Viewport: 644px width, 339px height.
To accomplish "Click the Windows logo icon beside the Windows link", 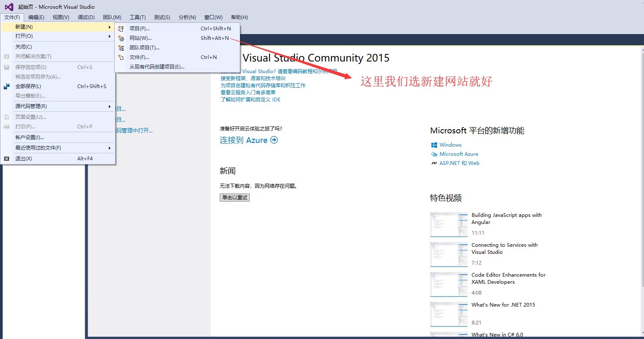I will [x=434, y=145].
